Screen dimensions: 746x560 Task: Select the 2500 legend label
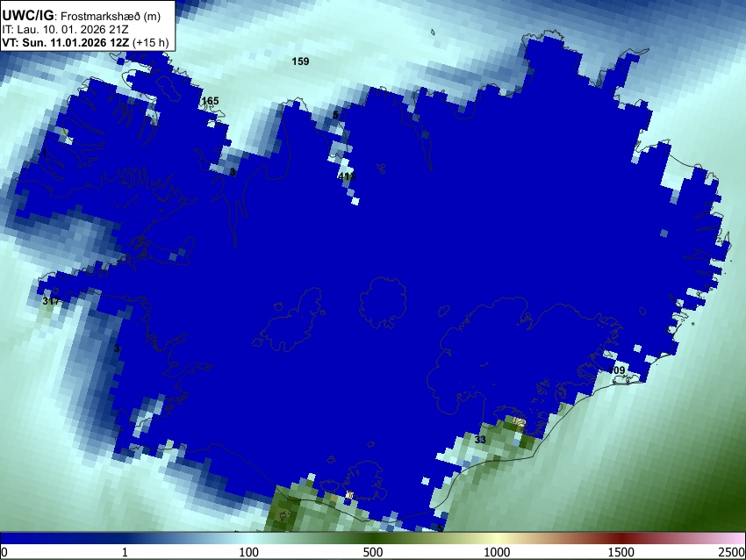click(732, 552)
